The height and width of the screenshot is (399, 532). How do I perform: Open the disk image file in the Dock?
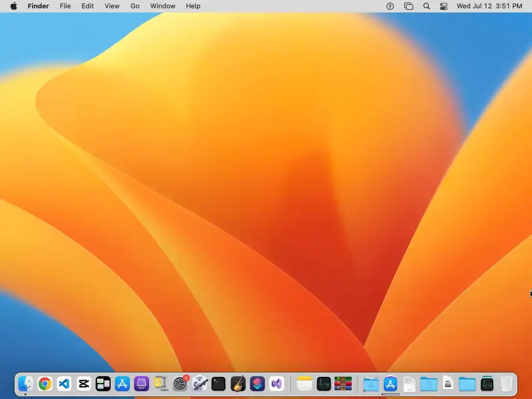click(448, 383)
